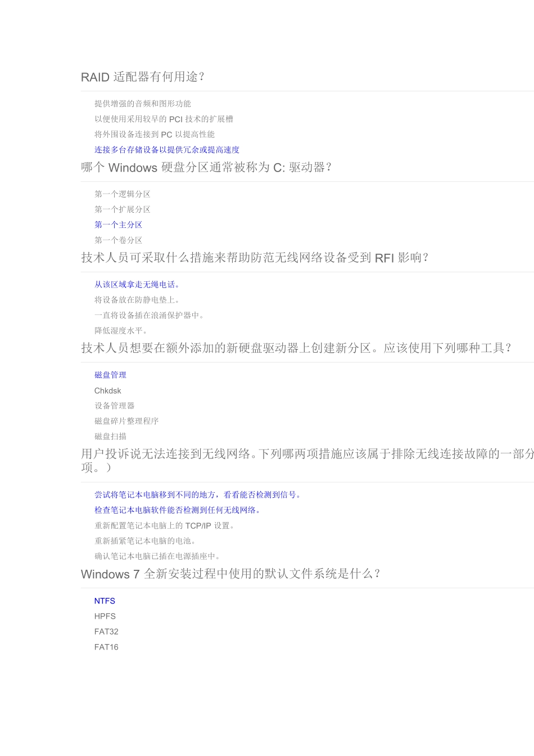The width and height of the screenshot is (534, 756).
Task: Choose answer '降低湿度水平。'
Action: (x=122, y=331)
